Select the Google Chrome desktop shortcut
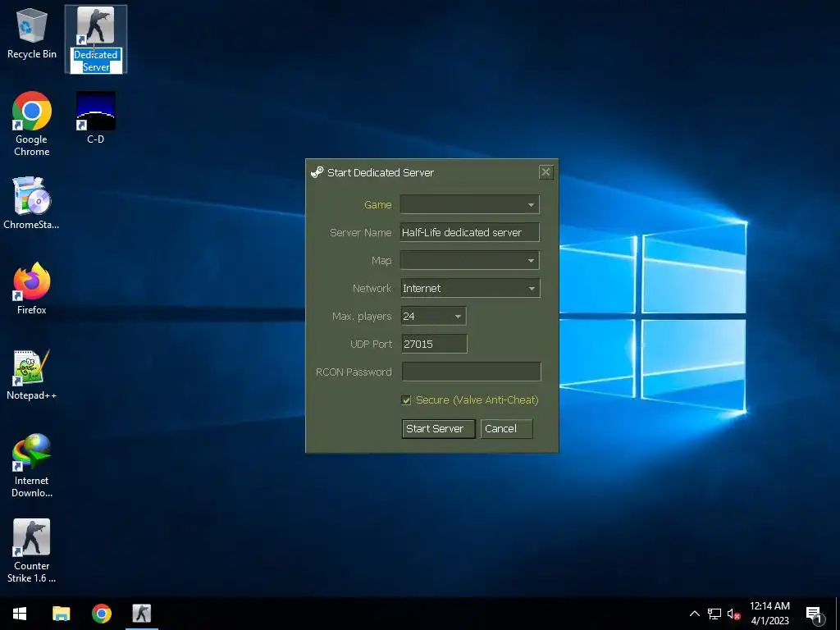Viewport: 840px width, 630px height. pyautogui.click(x=32, y=125)
